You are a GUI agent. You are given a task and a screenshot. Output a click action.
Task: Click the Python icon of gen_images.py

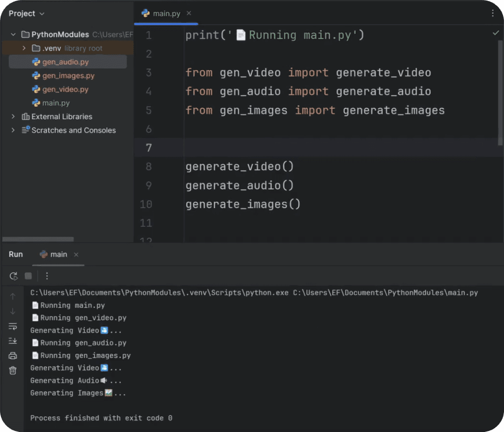(x=36, y=76)
